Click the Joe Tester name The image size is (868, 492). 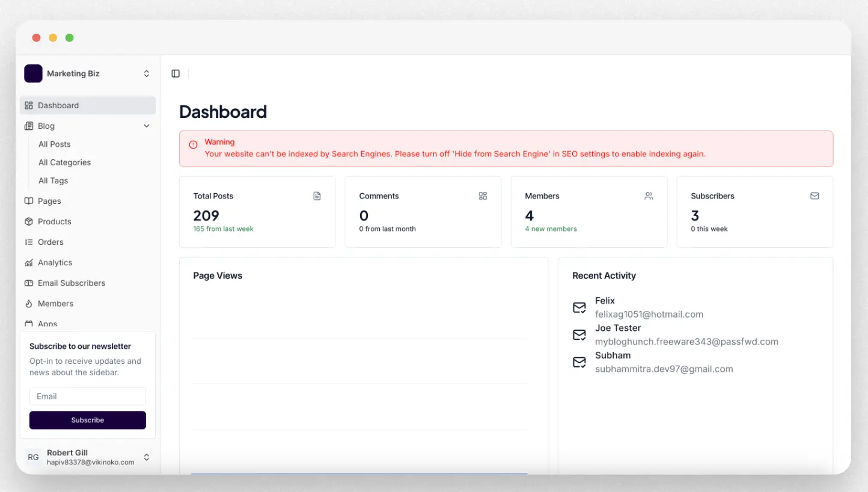point(618,328)
